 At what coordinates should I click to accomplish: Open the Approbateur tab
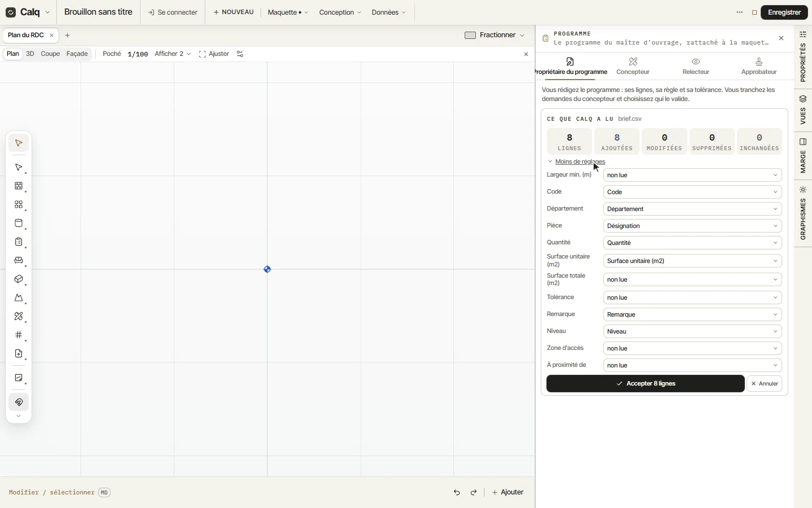tap(760, 67)
